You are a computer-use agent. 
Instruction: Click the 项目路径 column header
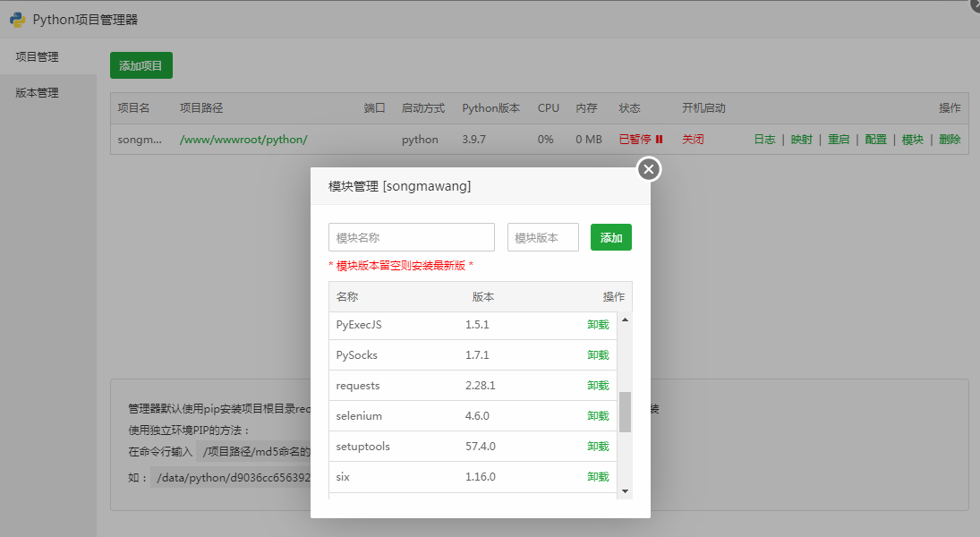pos(201,108)
